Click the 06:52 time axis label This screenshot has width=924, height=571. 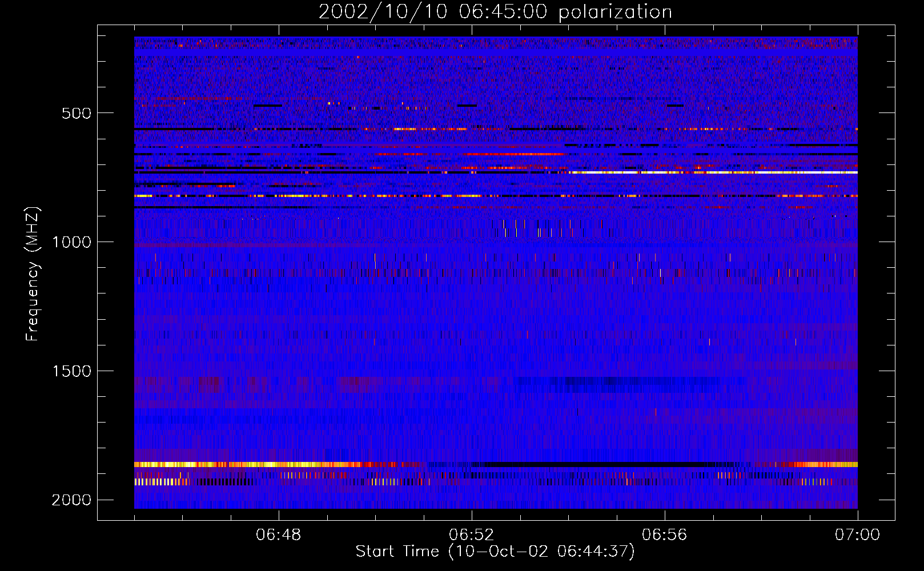[x=471, y=535]
